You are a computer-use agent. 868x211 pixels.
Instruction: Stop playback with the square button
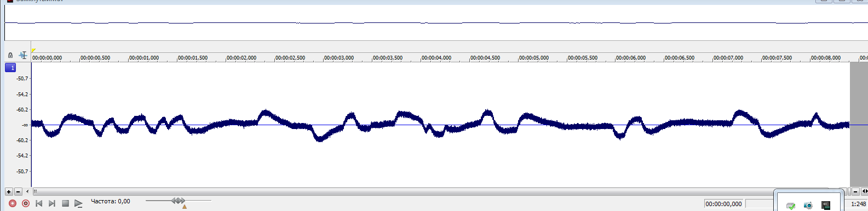point(65,203)
